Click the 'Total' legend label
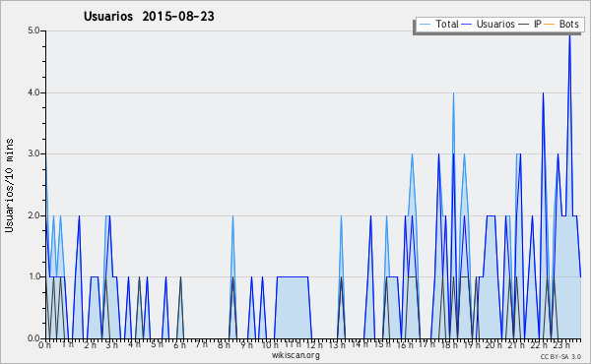 click(447, 24)
